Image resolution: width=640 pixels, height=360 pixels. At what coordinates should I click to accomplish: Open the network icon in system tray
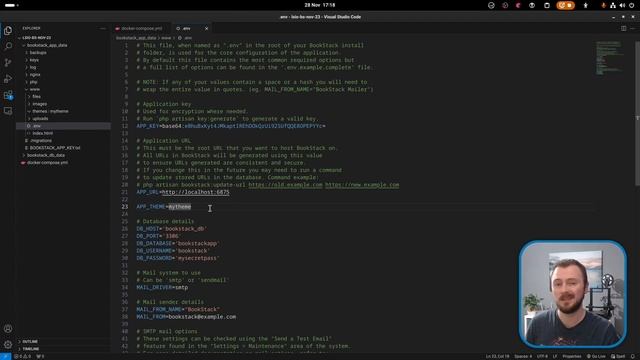coord(613,5)
